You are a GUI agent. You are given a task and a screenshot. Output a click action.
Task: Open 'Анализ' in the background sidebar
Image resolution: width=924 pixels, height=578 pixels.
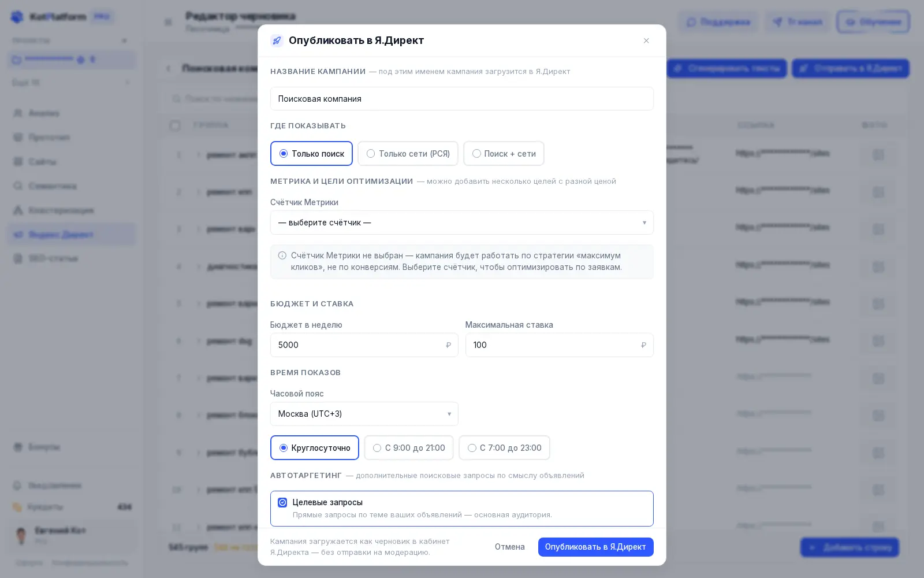[x=72, y=113]
